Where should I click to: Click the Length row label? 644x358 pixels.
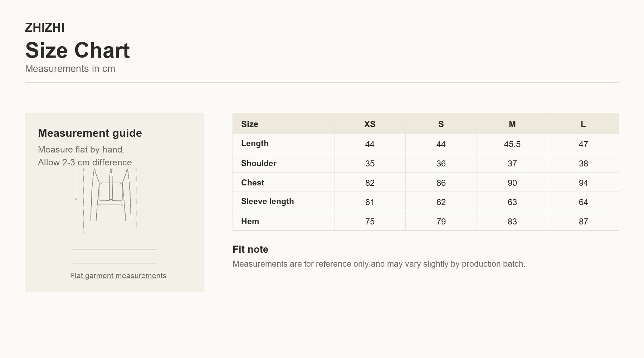(255, 143)
